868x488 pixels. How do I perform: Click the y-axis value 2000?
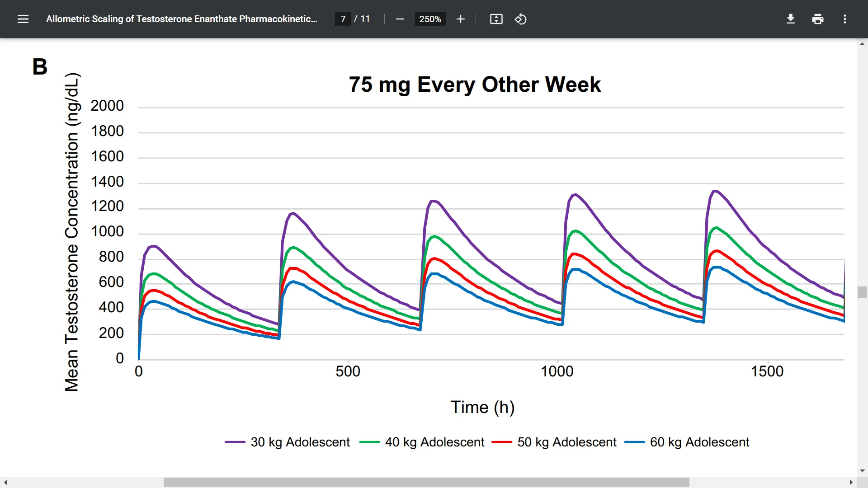(x=107, y=106)
